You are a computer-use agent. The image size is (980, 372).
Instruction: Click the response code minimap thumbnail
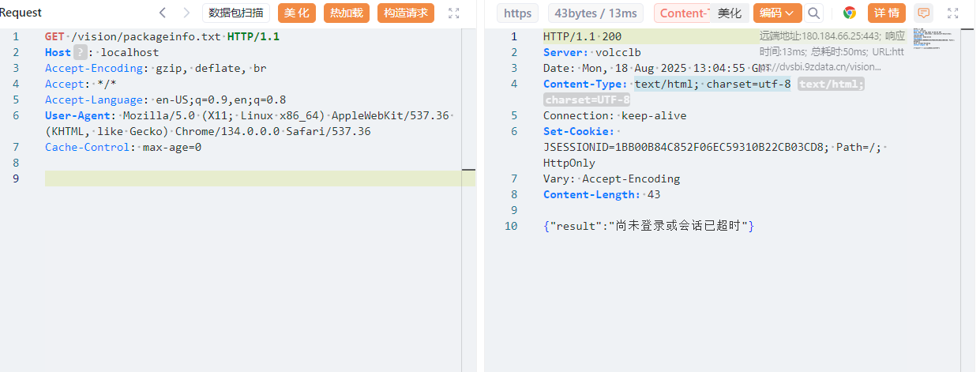(928, 35)
